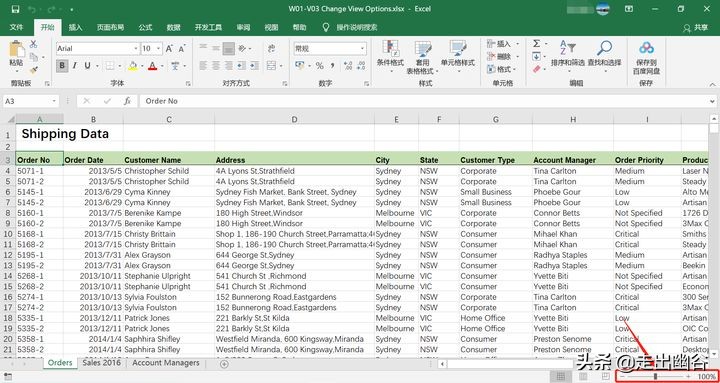This screenshot has width=720, height=383.
Task: Align text to the left
Action: click(203, 66)
